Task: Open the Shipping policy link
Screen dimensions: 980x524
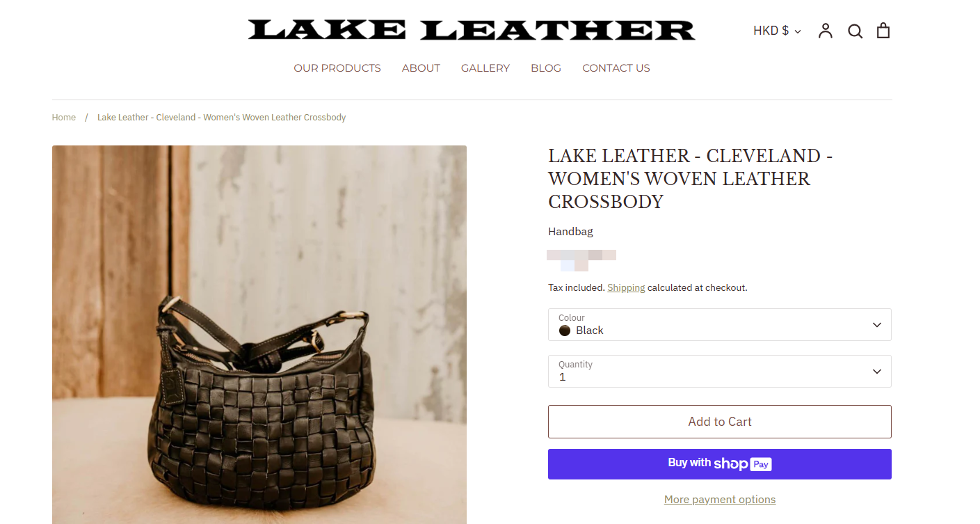Action: (x=626, y=287)
